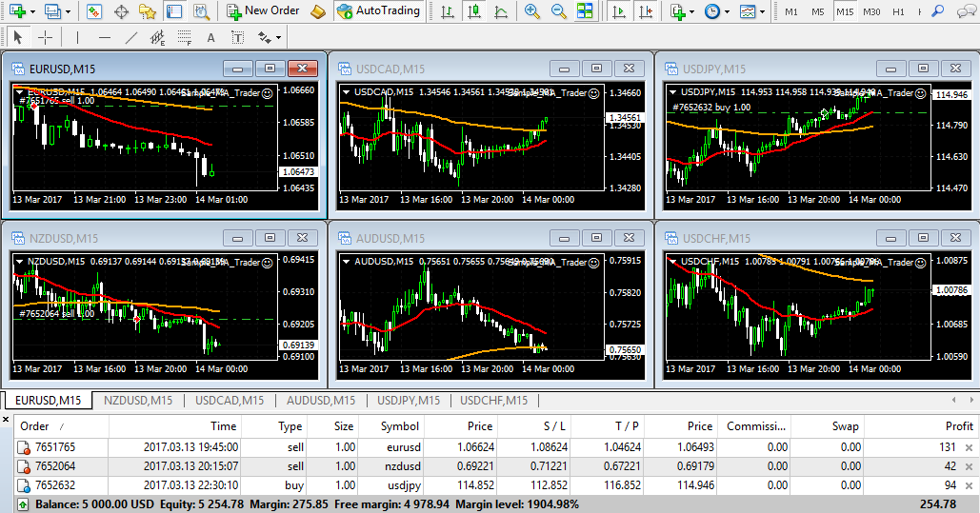Image resolution: width=980 pixels, height=513 pixels.
Task: Set timeframe to H1
Action: tap(899, 11)
